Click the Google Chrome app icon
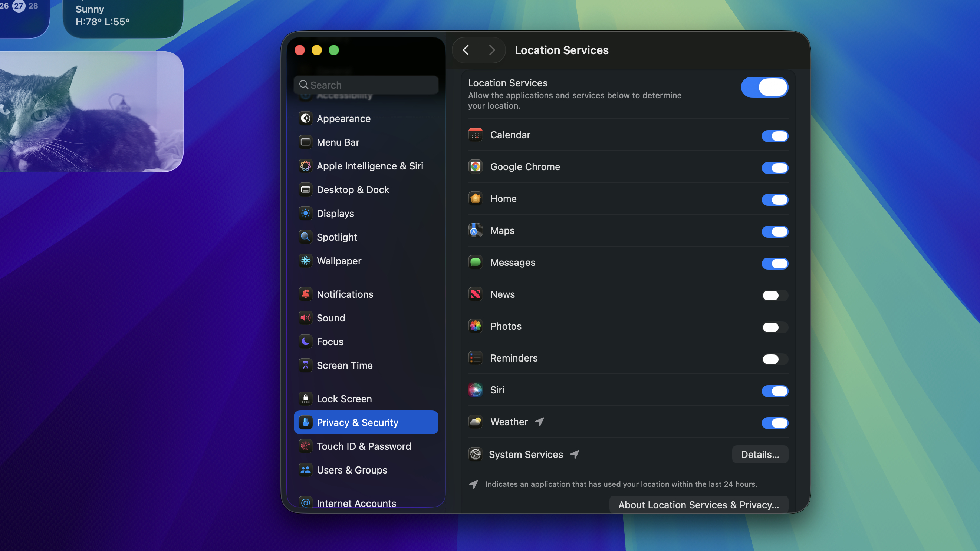Screen dimensions: 980x551 coord(475,166)
